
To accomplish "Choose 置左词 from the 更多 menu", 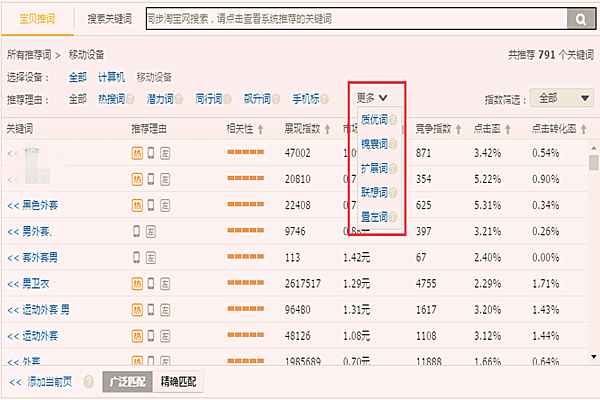I will click(x=374, y=217).
